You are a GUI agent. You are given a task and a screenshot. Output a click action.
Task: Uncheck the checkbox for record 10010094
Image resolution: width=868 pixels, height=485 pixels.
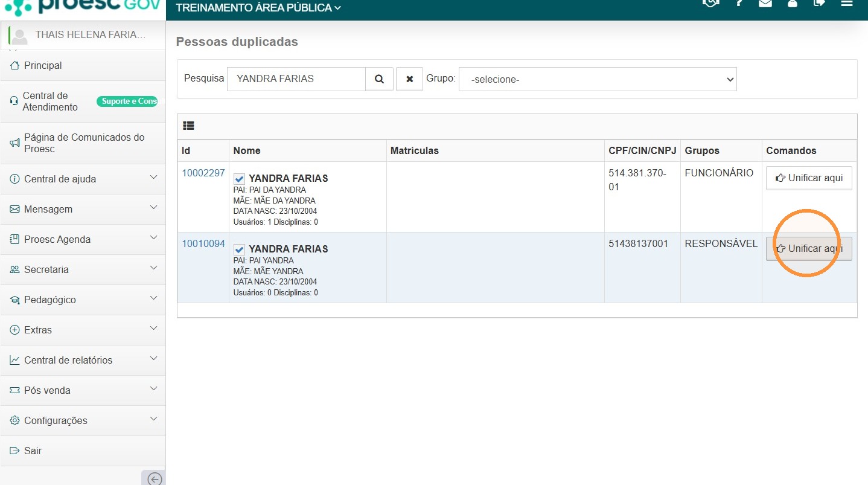tap(239, 249)
